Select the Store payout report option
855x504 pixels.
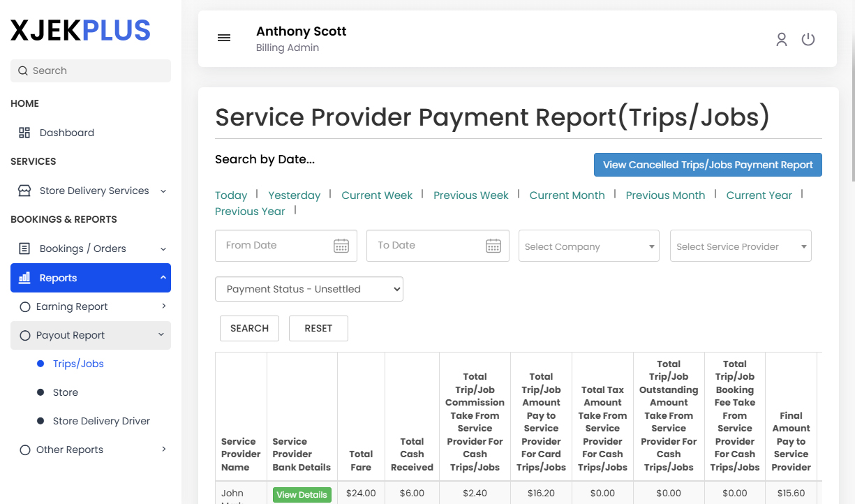click(65, 392)
